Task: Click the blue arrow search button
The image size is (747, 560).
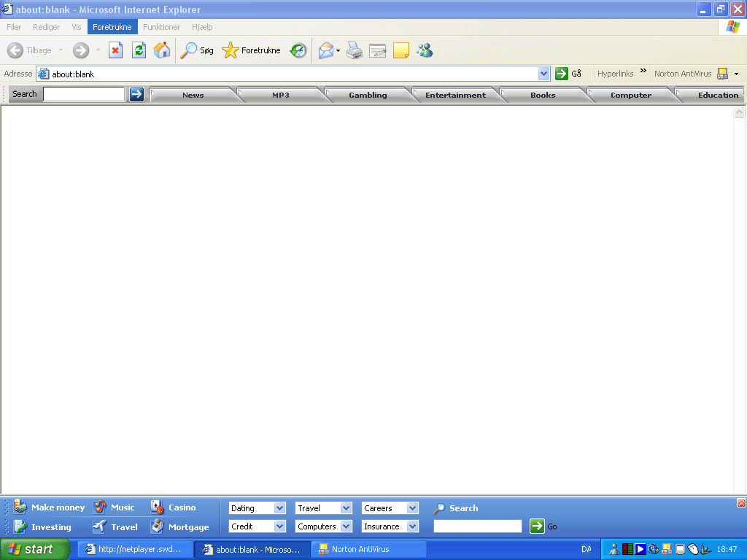Action: coord(136,94)
